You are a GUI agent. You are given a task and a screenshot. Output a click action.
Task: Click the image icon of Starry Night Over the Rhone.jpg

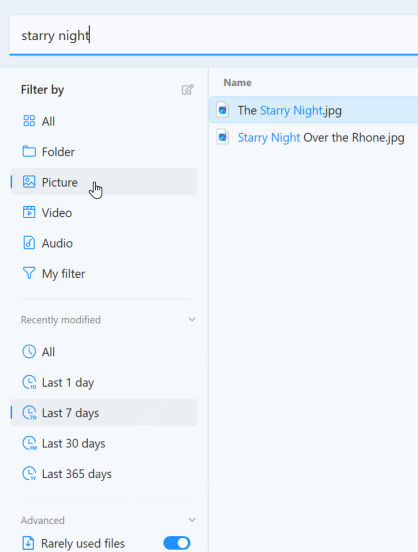[x=223, y=137]
